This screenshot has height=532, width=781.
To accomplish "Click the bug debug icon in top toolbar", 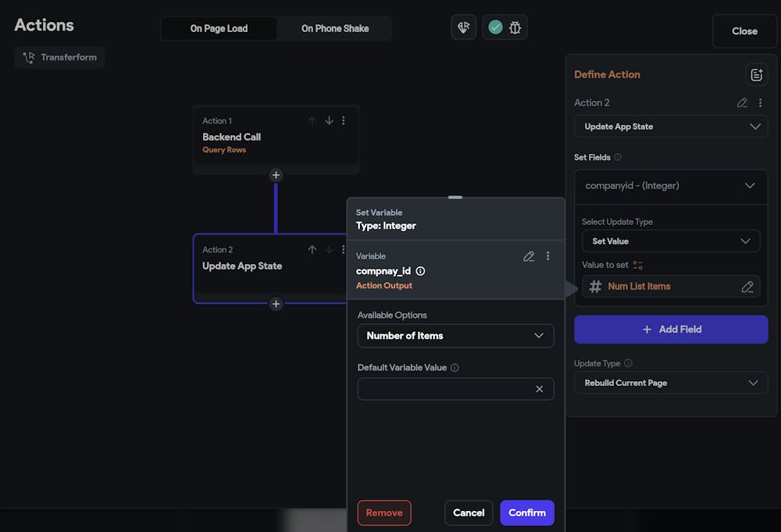I will 515,27.
